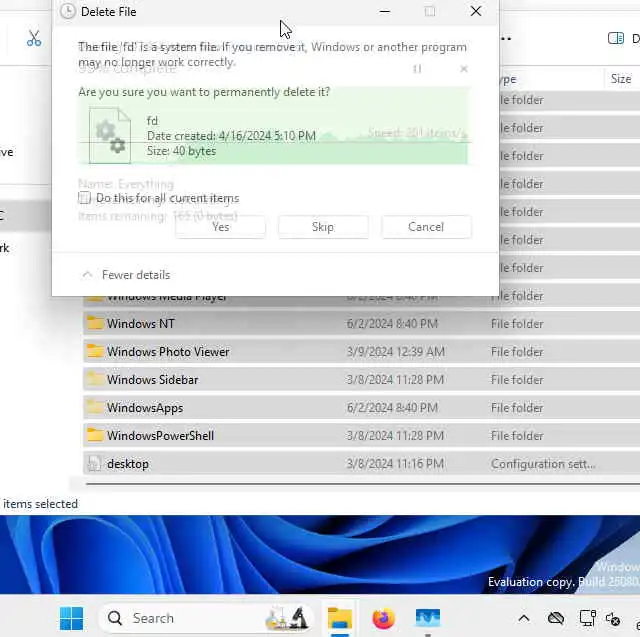Screen dimensions: 640x637
Task: Cancel the progress operation with small X
Action: [464, 69]
